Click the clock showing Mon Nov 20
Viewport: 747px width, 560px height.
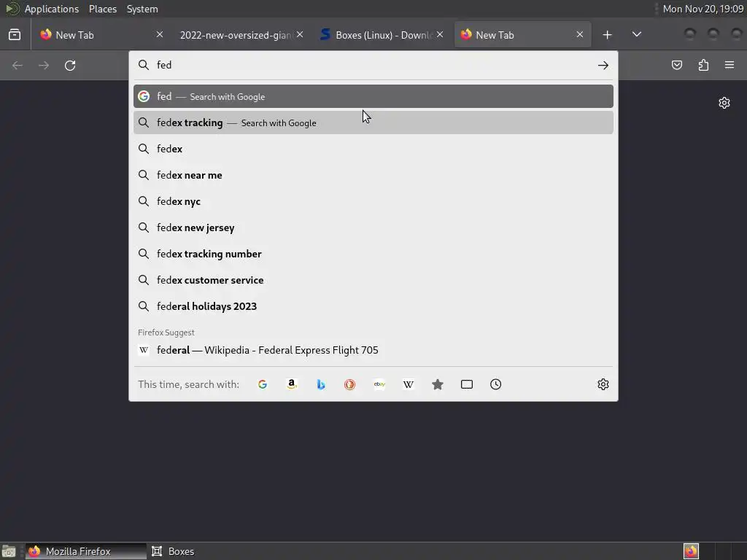703,9
